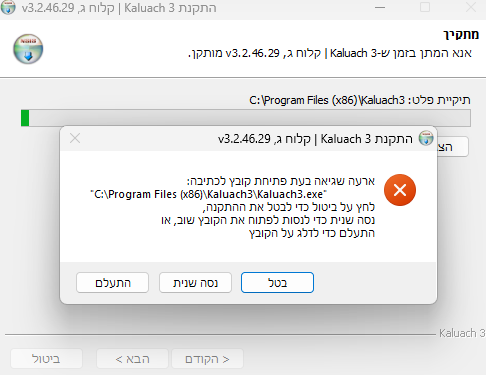
Task: Click the Kaluach 3 branding text at bottom
Action: coord(462,333)
